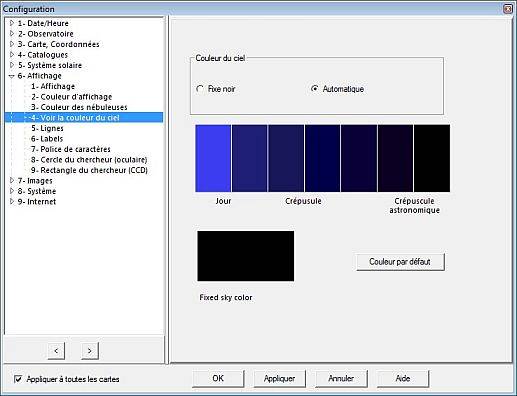Open help with the Aide button
Screen dimensions: 517x396
click(x=403, y=379)
